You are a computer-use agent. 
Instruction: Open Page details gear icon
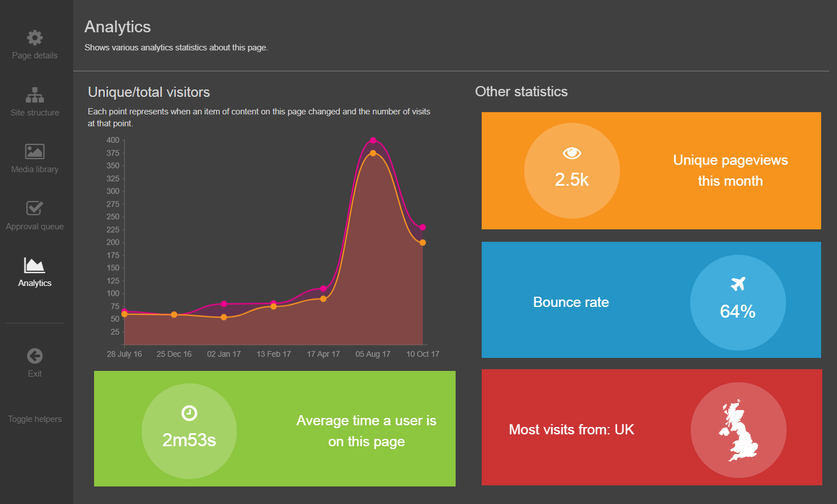click(x=35, y=38)
